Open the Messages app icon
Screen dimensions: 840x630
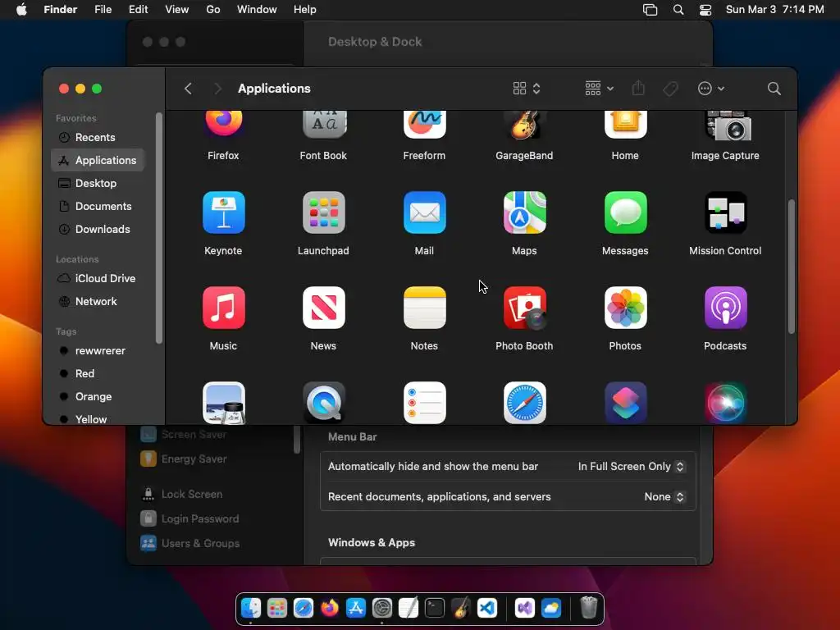tap(625, 212)
